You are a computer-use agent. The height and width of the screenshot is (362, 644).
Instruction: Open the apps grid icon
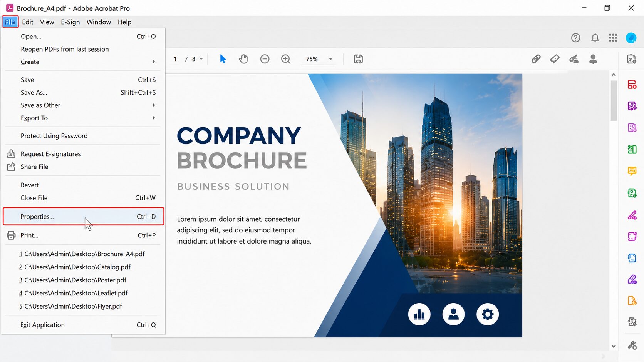tap(613, 38)
